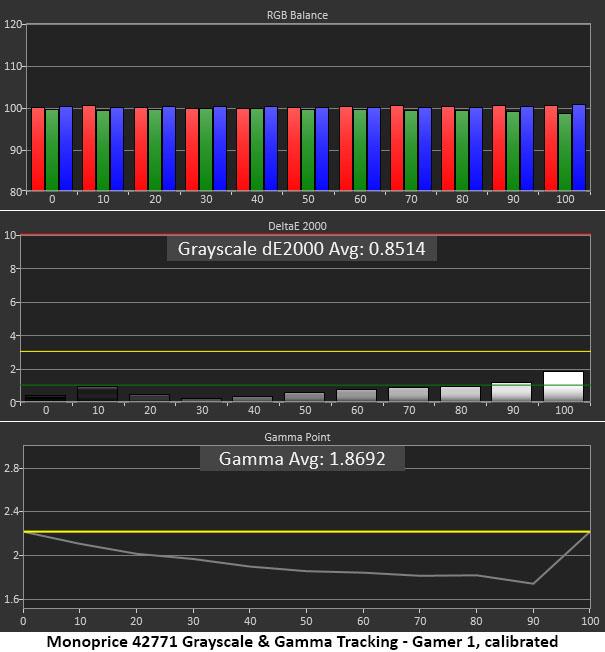
Task: Click the 2.8 label on Gamma y-axis
Action: 11,468
